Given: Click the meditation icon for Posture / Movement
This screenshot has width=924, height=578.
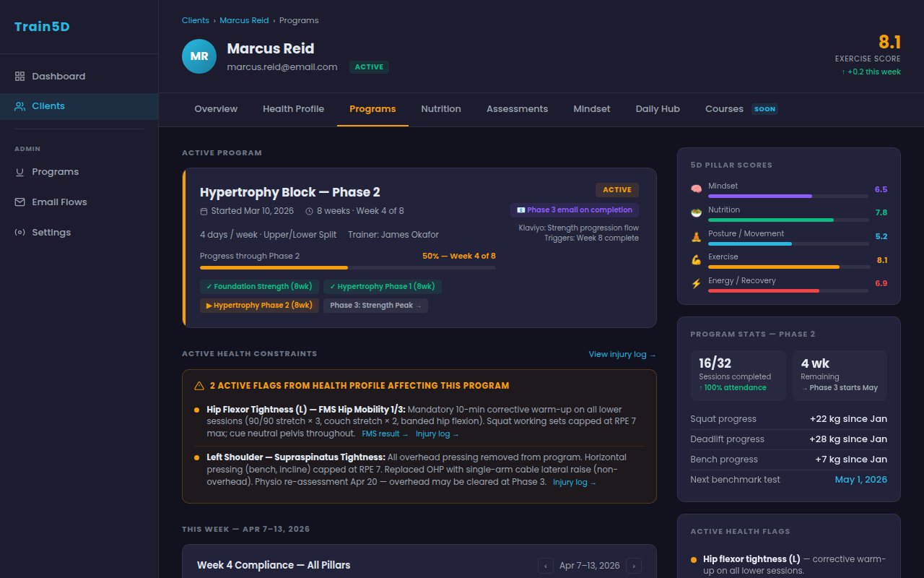Looking at the screenshot, I should pos(697,236).
